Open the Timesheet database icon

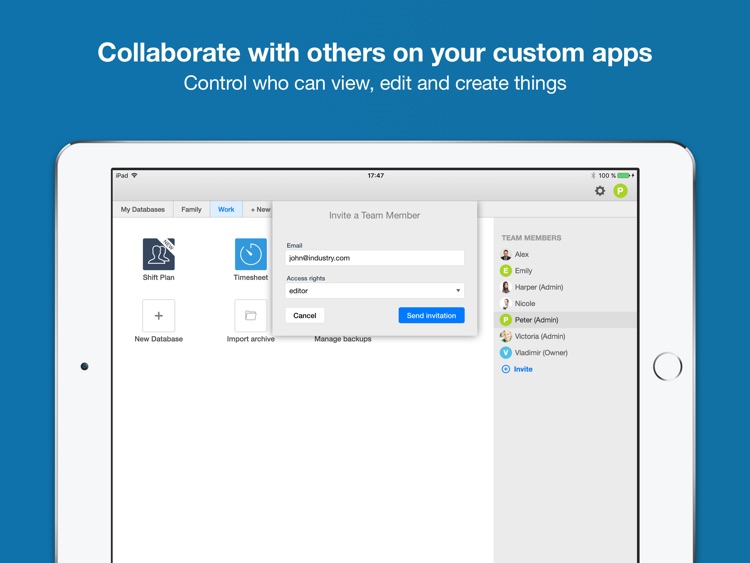[x=250, y=254]
